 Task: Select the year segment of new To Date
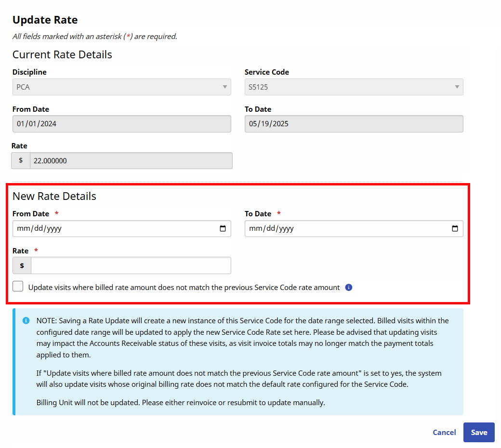click(286, 229)
